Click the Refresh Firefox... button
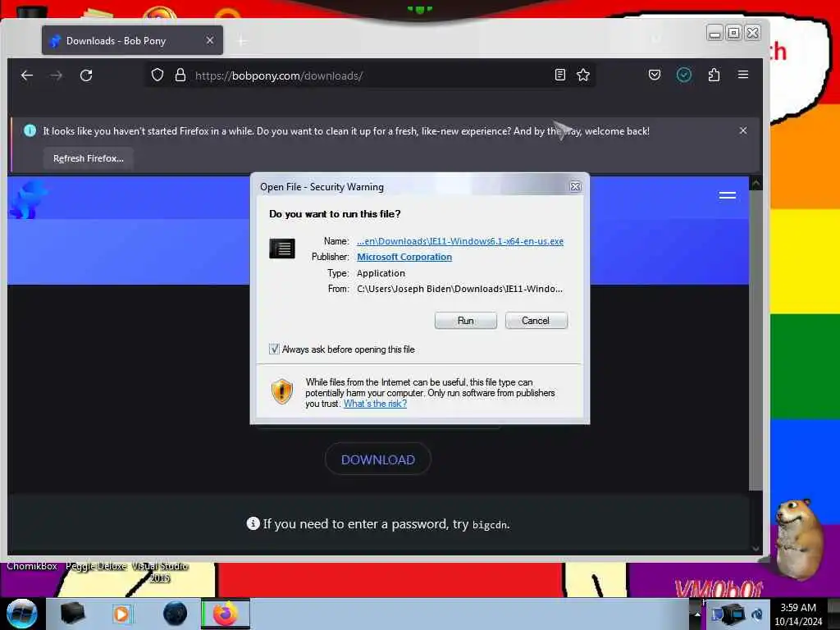The width and height of the screenshot is (840, 630). click(89, 158)
